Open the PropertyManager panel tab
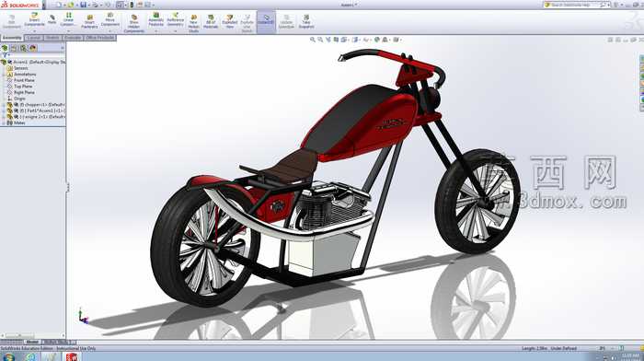Screen dimensions: 644x361 14,48
